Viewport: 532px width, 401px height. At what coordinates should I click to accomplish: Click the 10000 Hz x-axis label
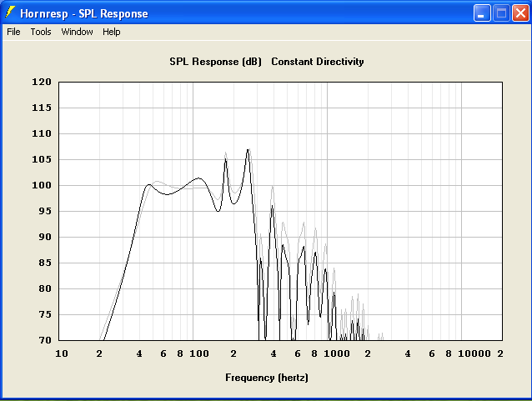[x=474, y=353]
